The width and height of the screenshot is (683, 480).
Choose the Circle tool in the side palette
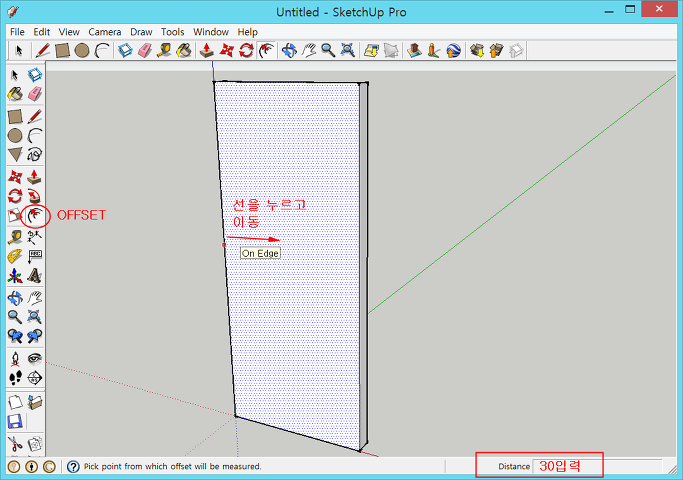pos(15,135)
